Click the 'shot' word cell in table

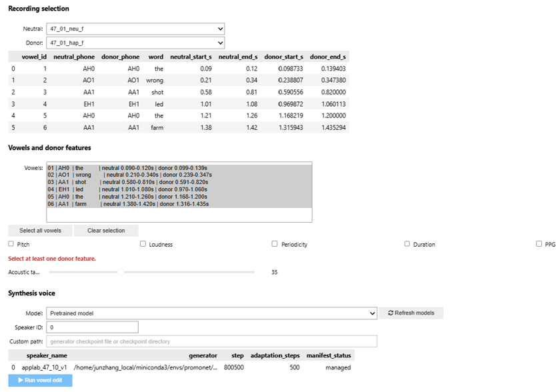point(157,92)
